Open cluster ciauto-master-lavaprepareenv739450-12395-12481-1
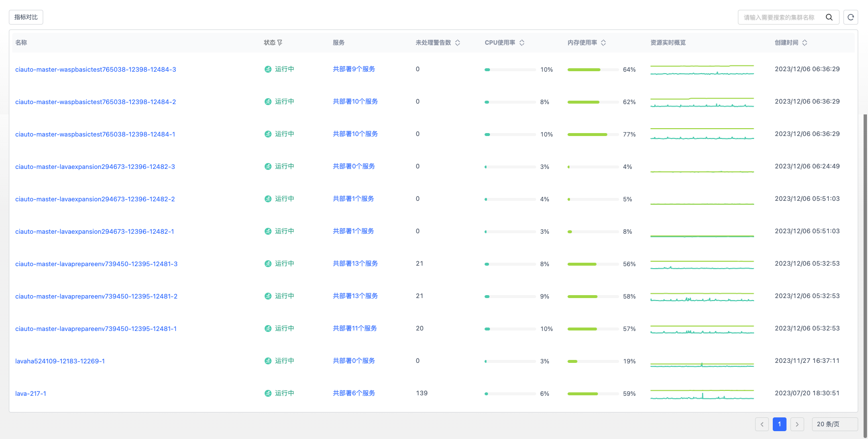Screen dimensions: 868x439 [96, 329]
